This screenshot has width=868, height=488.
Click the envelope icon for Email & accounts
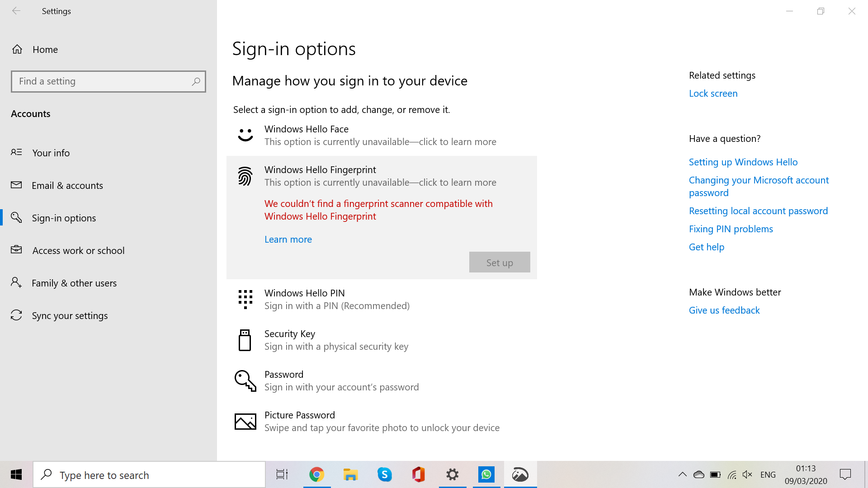[x=16, y=185]
